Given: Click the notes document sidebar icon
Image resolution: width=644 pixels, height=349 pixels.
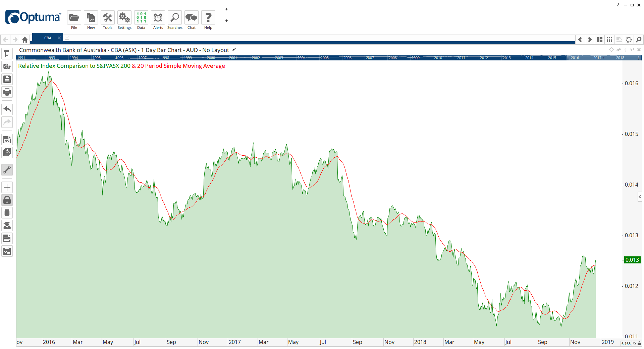Looking at the screenshot, I should pyautogui.click(x=7, y=238).
